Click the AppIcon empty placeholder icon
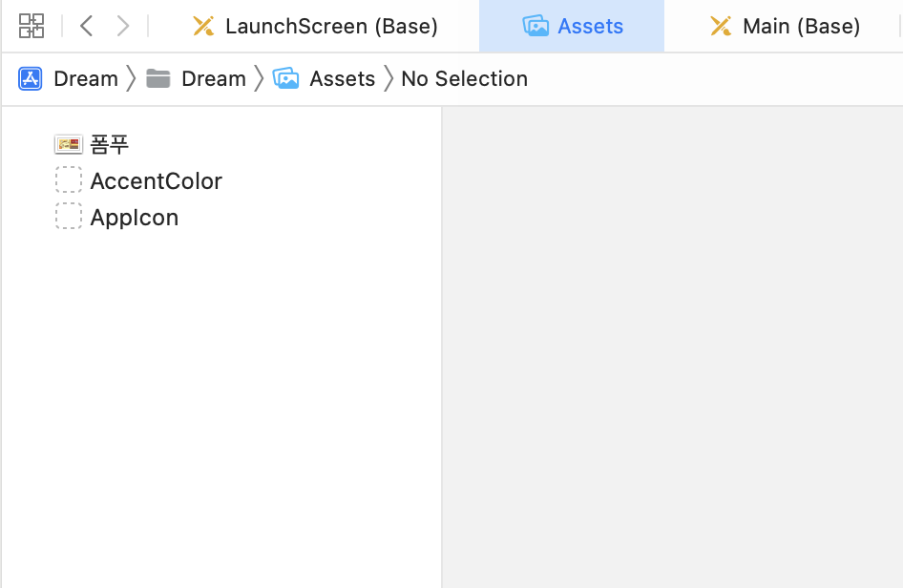Screen dimensions: 903x588 click(69, 216)
